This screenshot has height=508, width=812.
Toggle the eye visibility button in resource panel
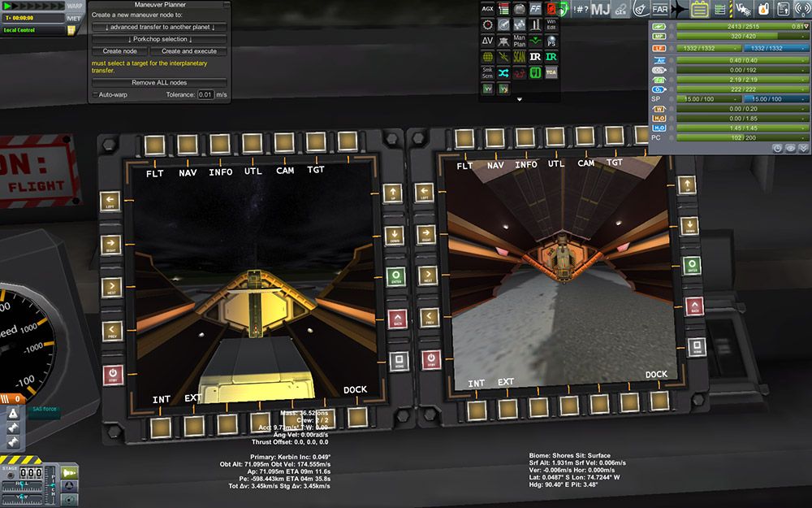click(790, 148)
